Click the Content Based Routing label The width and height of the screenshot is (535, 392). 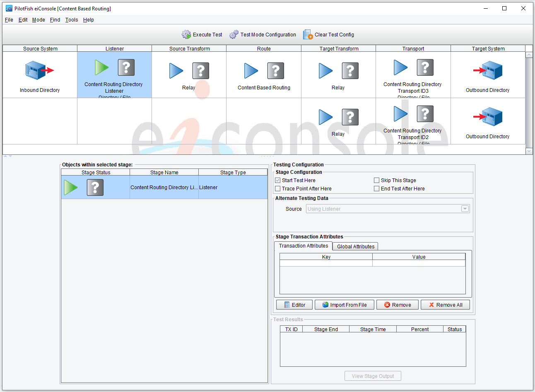(264, 88)
